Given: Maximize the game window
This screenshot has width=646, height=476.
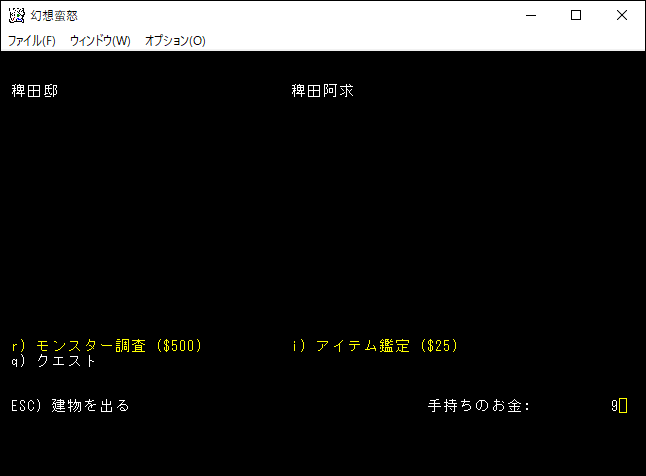Looking at the screenshot, I should [576, 15].
